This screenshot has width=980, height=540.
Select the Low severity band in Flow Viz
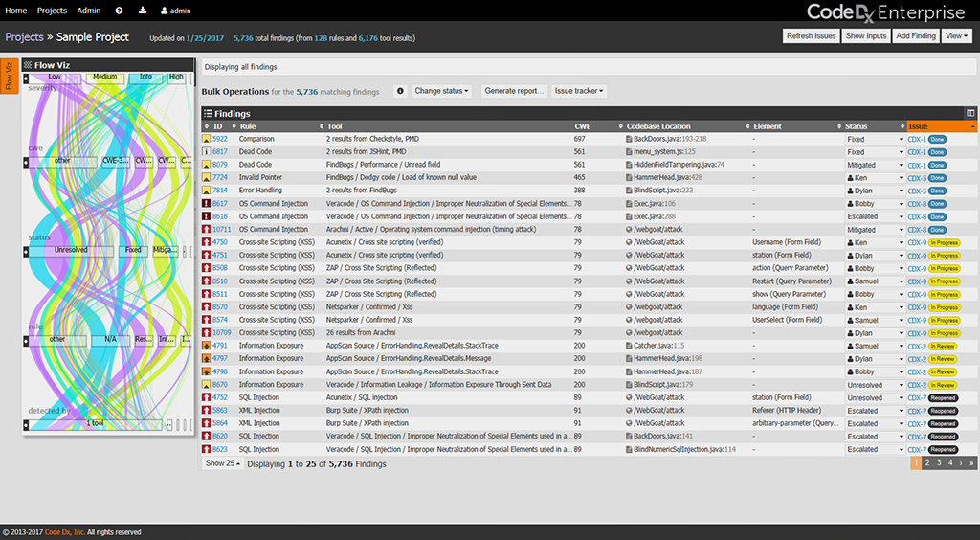pos(55,78)
